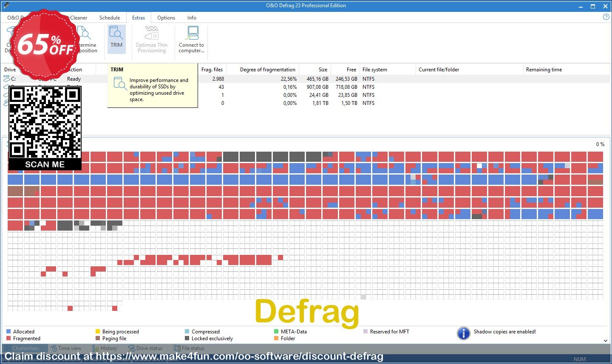Switch to the Options tab
The width and height of the screenshot is (612, 364).
click(x=166, y=18)
